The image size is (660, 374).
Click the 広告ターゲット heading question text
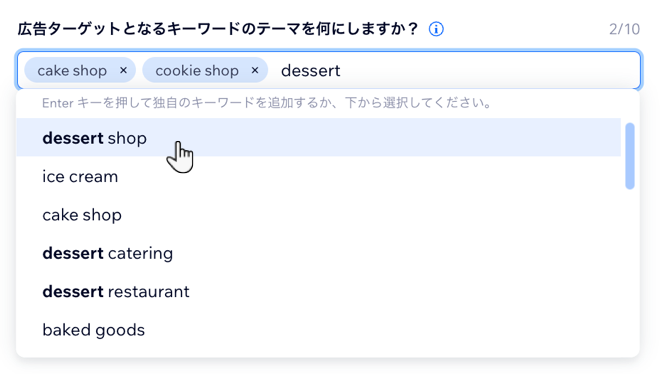click(218, 29)
